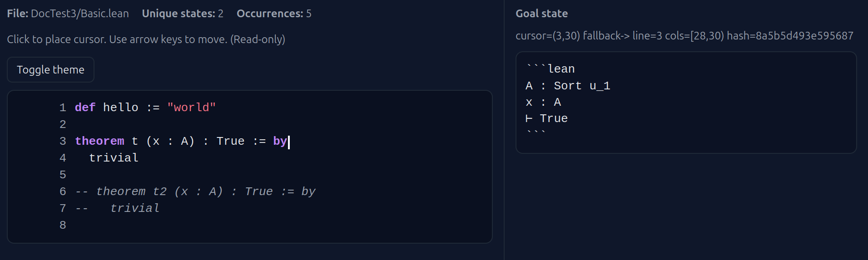This screenshot has width=868, height=260.
Task: Click line number 2 in the gutter
Action: [63, 124]
